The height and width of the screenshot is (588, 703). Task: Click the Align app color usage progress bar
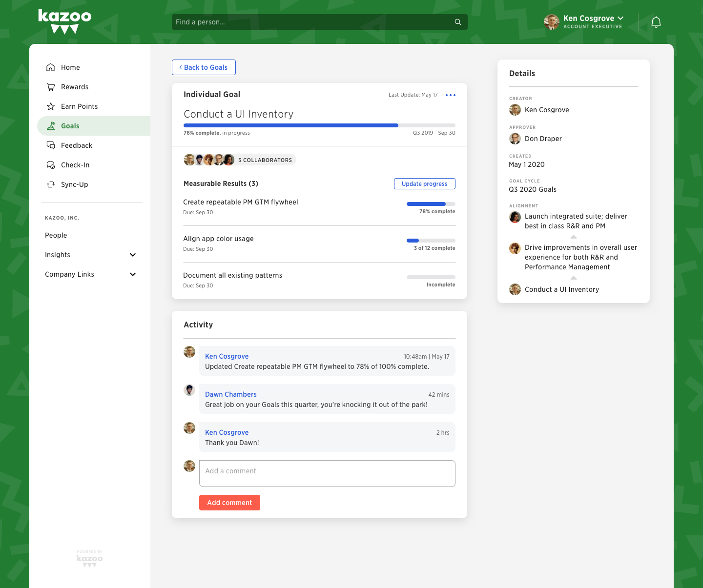tap(431, 241)
